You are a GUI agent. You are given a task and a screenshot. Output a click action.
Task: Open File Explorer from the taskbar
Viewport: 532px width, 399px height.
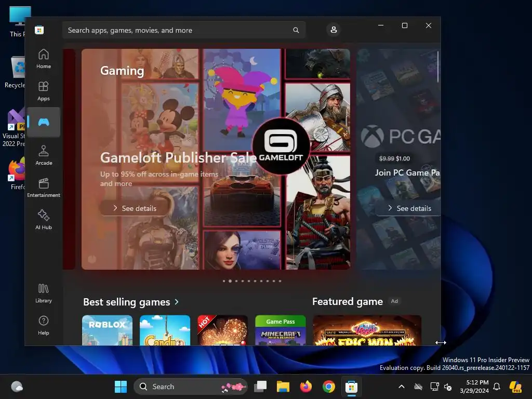pyautogui.click(x=283, y=387)
